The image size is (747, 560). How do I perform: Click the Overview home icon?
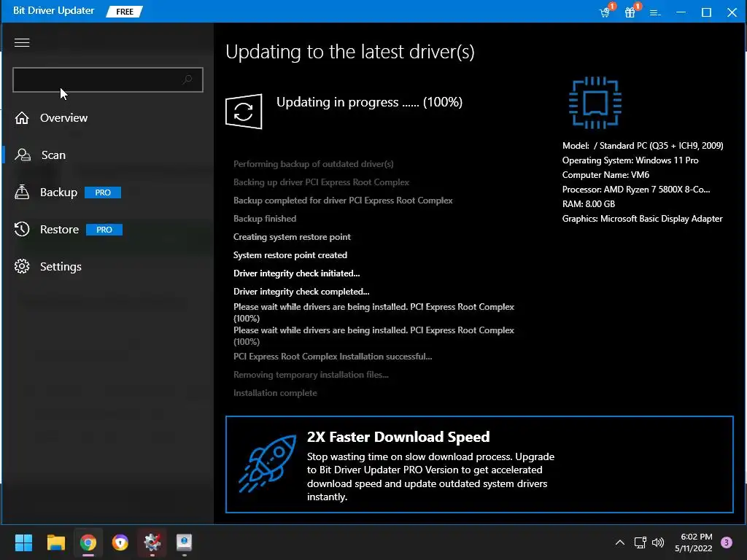(22, 117)
